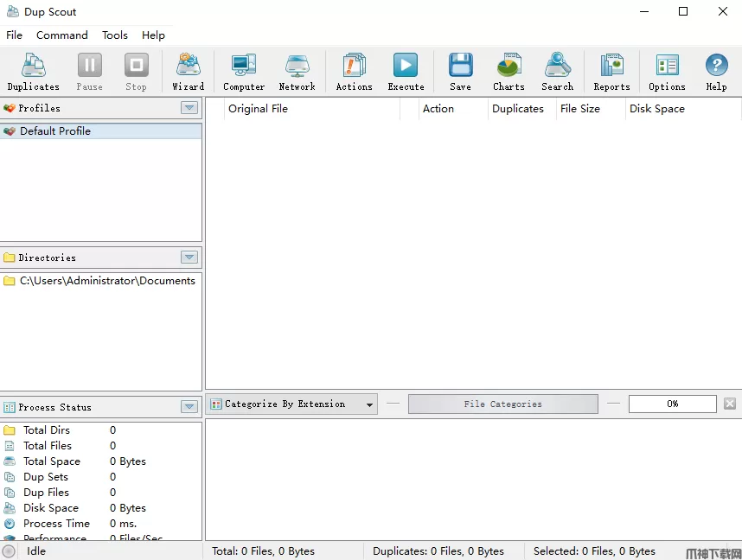Open the Reports toolbar icon
The height and width of the screenshot is (560, 742).
611,72
